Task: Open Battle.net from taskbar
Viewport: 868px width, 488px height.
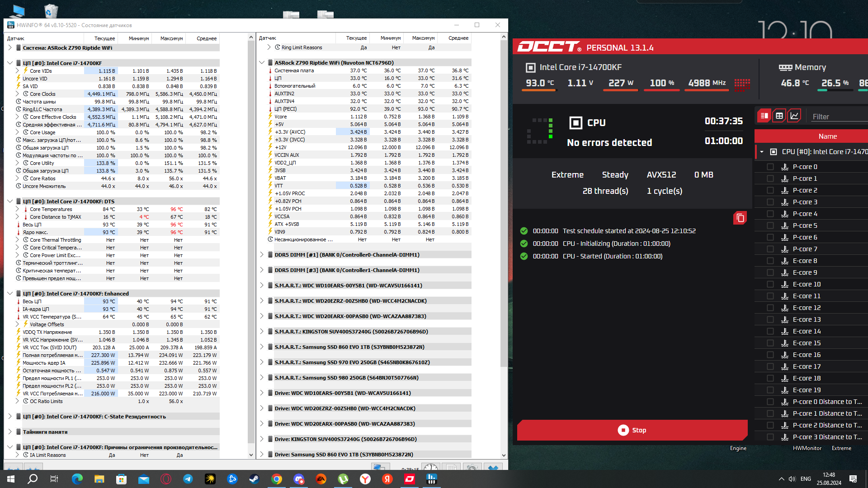Action: pyautogui.click(x=232, y=479)
